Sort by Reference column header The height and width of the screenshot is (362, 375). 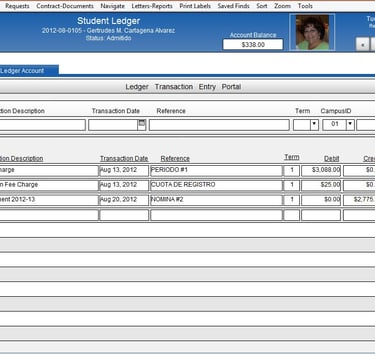[x=175, y=158]
